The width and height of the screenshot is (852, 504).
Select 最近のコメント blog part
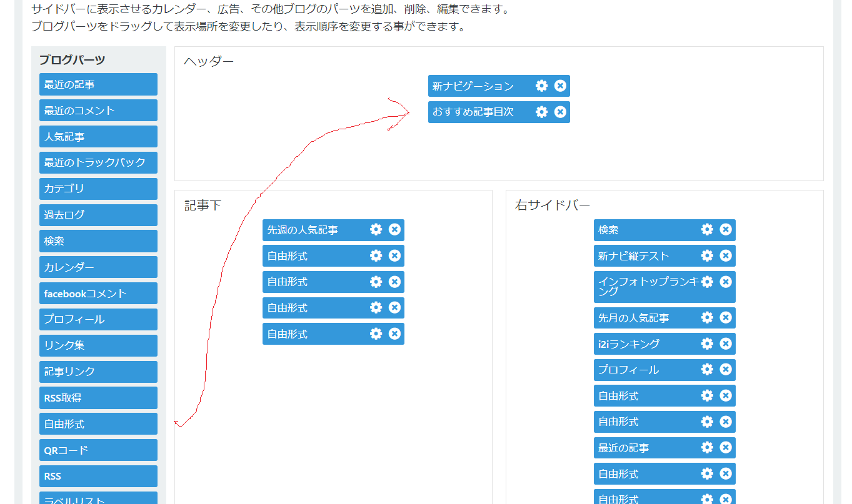98,111
